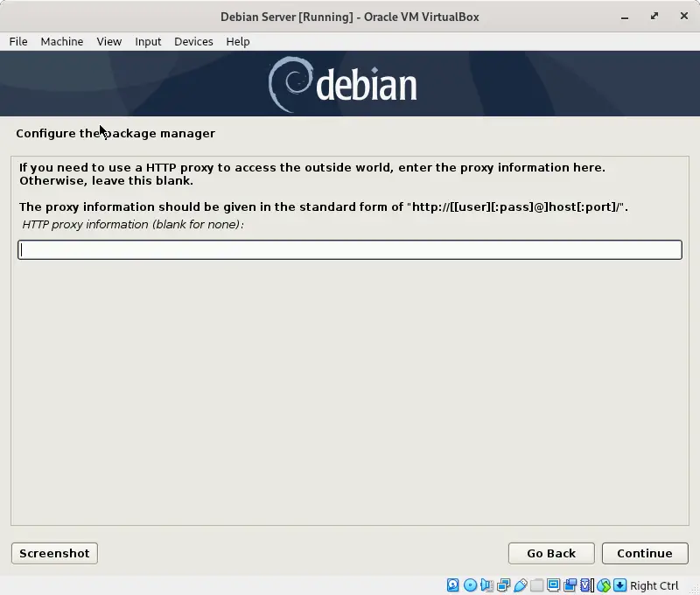Open the File menu
The height and width of the screenshot is (595, 700).
(x=18, y=41)
